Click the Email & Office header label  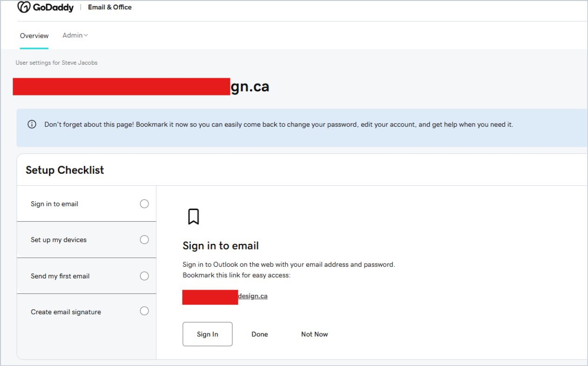tap(110, 7)
